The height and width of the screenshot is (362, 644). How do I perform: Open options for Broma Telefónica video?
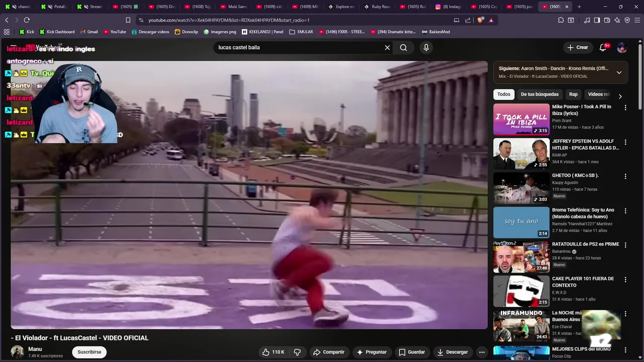[x=625, y=211]
